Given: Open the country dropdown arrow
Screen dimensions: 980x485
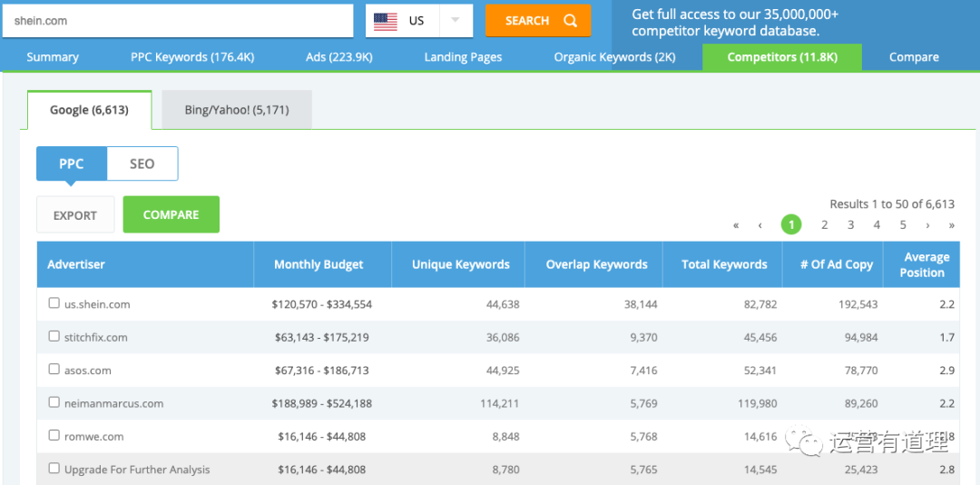Looking at the screenshot, I should pyautogui.click(x=456, y=21).
